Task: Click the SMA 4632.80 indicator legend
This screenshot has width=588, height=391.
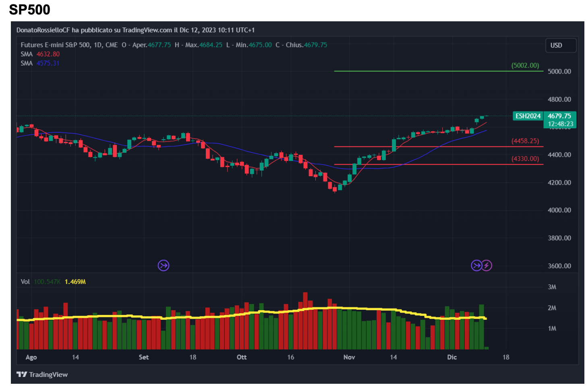Action: 40,54
